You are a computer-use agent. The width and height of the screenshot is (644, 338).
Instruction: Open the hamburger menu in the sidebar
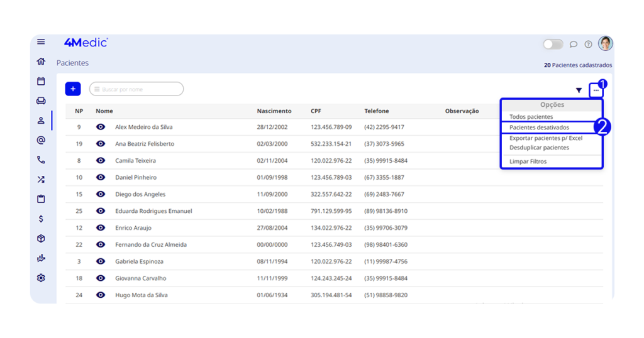point(41,42)
